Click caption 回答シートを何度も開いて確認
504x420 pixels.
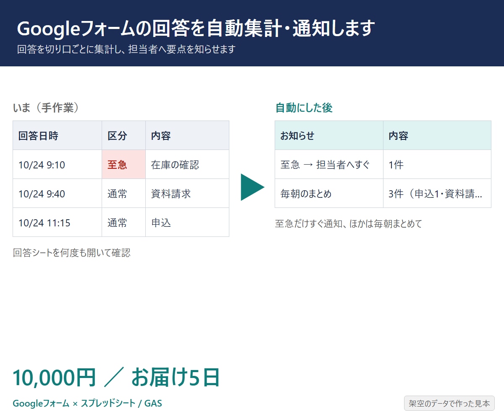pos(72,253)
